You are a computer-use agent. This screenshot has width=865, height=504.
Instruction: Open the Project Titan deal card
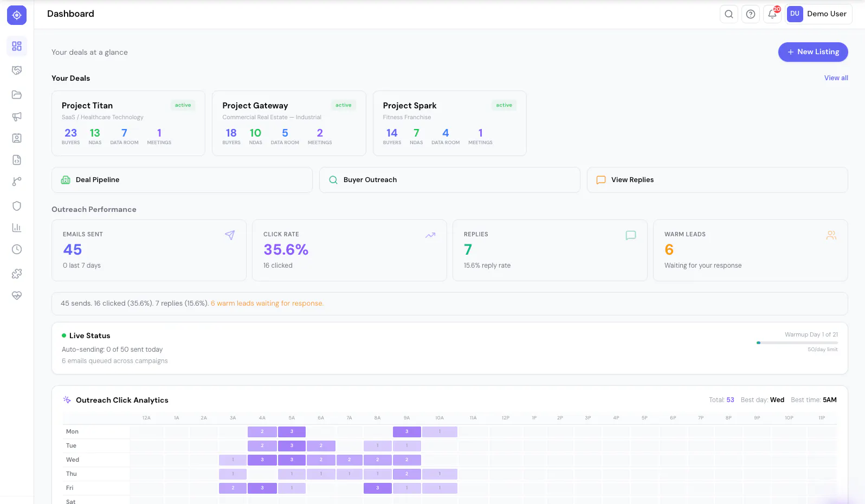point(128,123)
